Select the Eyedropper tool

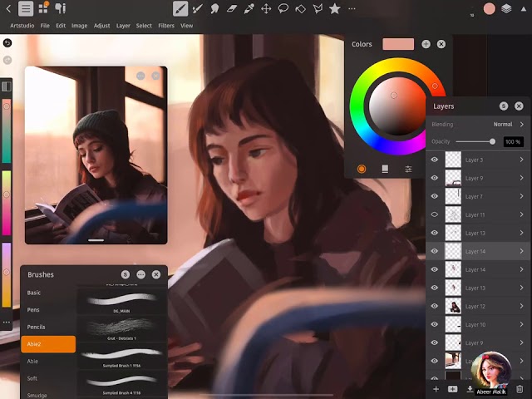tap(249, 8)
